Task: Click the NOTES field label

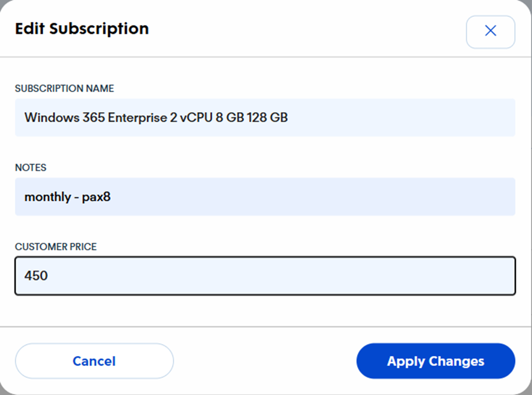Action: pos(30,168)
